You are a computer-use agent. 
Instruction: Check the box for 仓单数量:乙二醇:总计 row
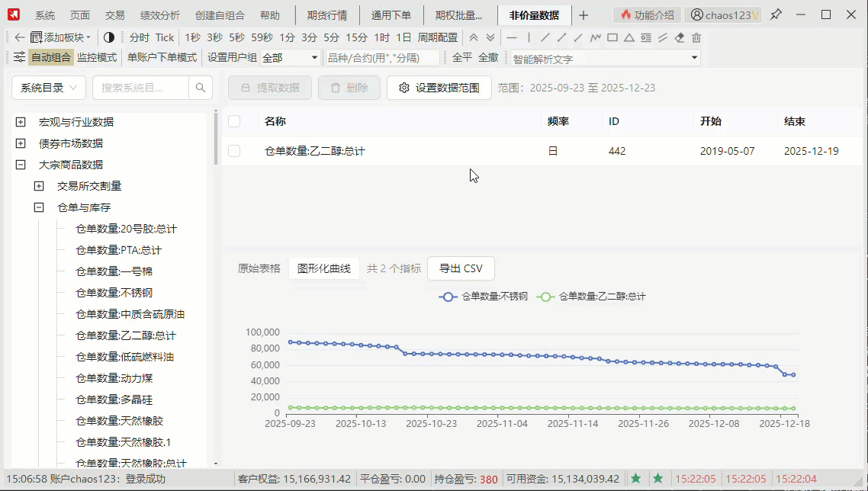click(x=234, y=151)
